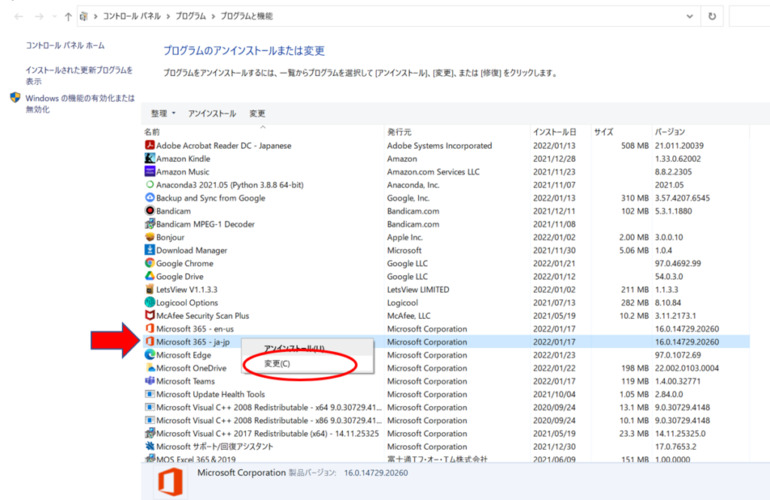Click the McAfee Security Scan Plus icon

point(150,315)
